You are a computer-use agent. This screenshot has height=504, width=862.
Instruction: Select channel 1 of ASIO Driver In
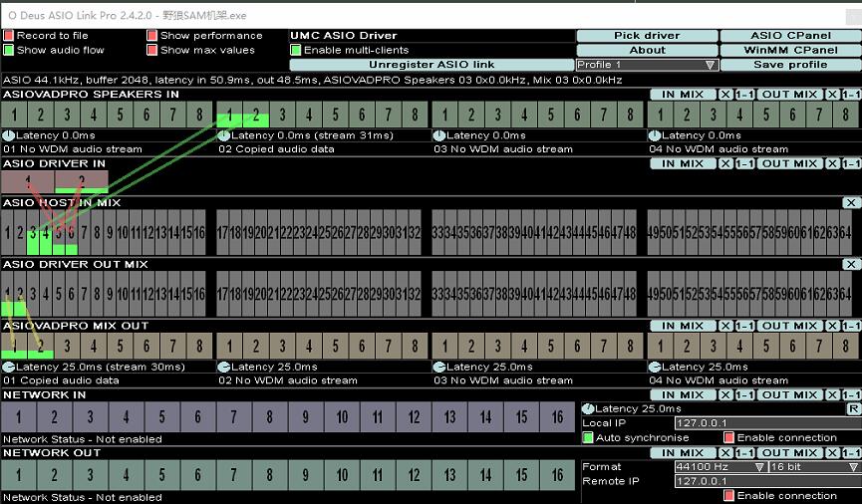[x=28, y=182]
